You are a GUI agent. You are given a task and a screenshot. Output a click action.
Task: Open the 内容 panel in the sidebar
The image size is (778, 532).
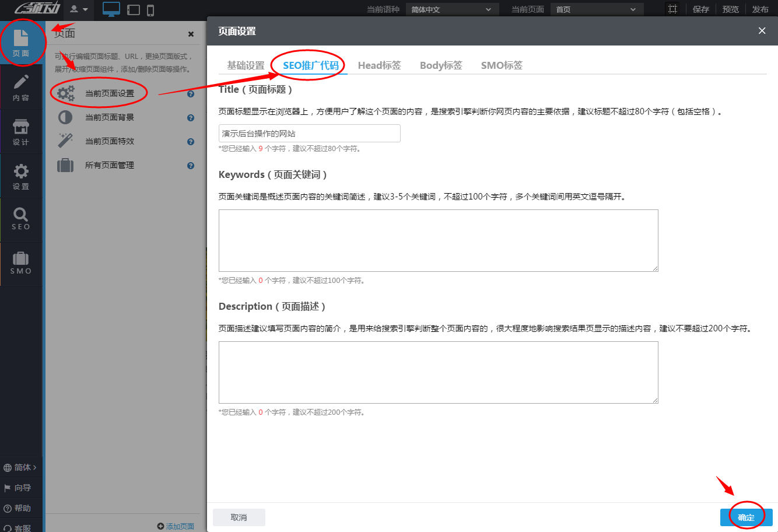click(x=22, y=86)
